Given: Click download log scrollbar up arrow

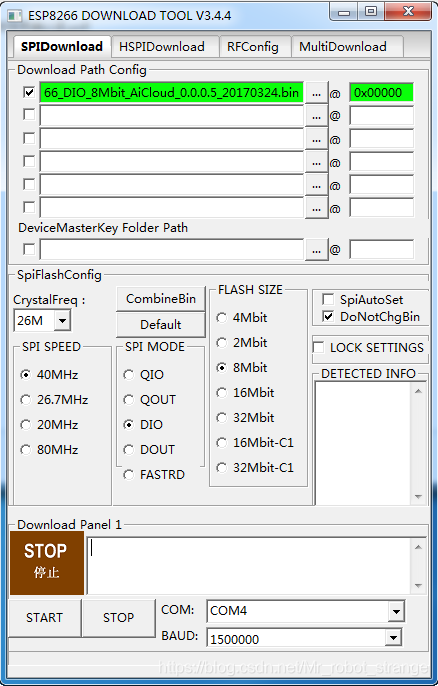Looking at the screenshot, I should click(x=418, y=547).
